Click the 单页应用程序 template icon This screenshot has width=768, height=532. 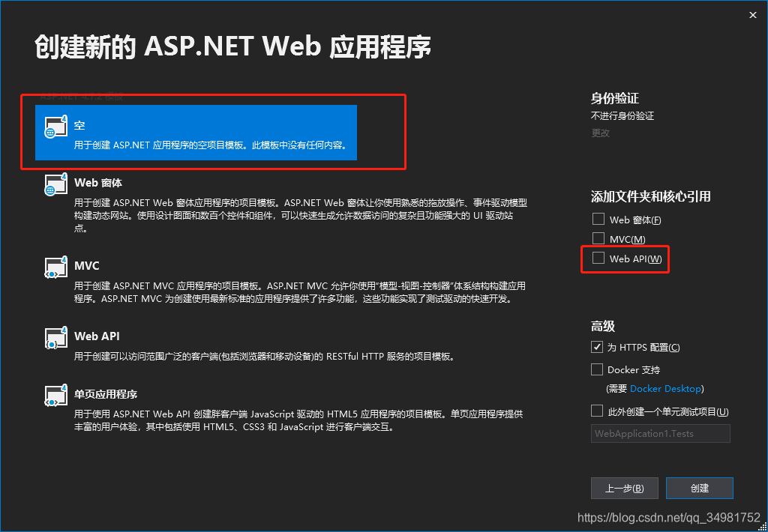[x=55, y=396]
